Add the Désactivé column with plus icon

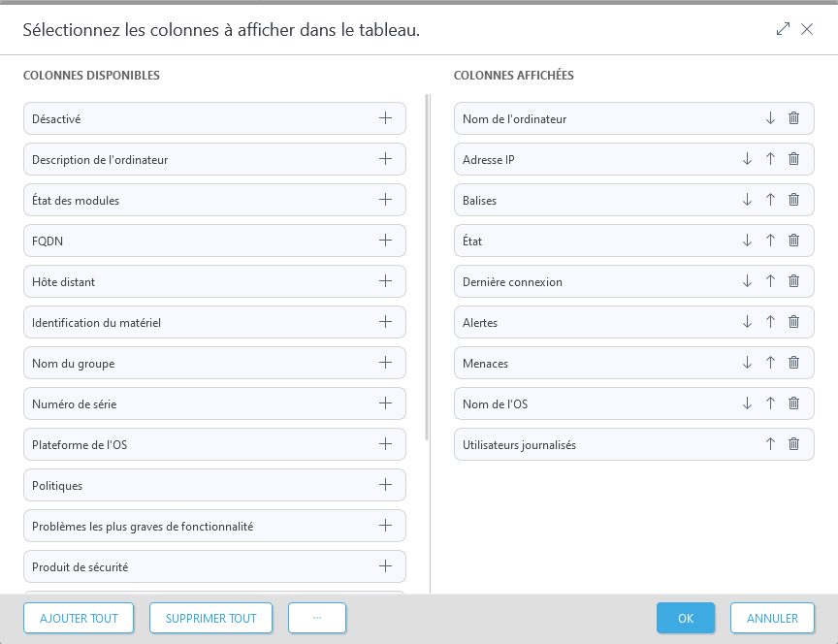pyautogui.click(x=385, y=118)
